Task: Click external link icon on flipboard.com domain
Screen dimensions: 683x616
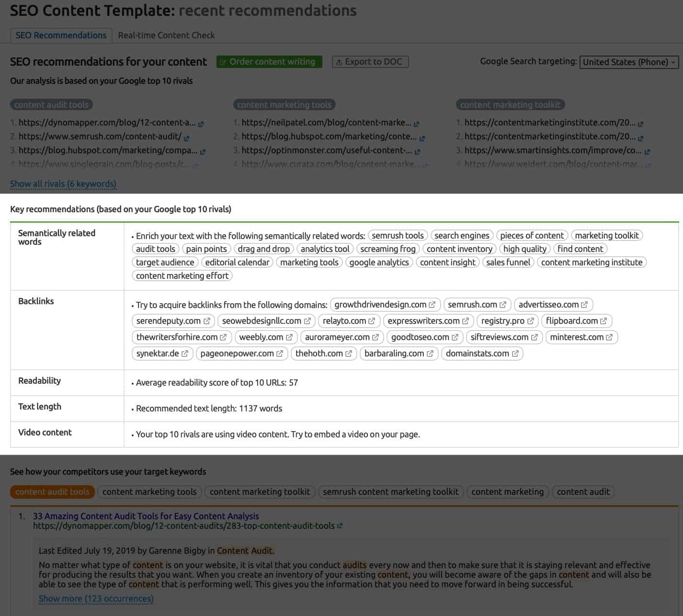Action: click(x=603, y=321)
